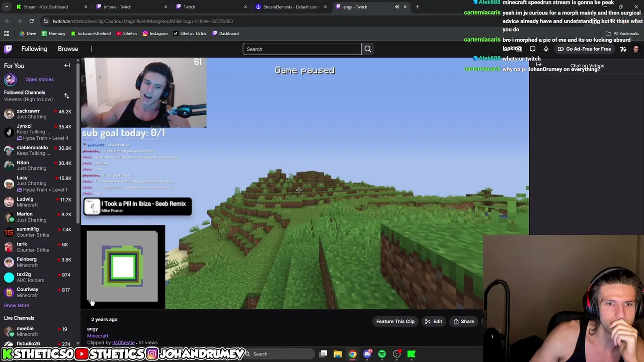The image size is (644, 362).
Task: Open stories link
Action: [39, 79]
